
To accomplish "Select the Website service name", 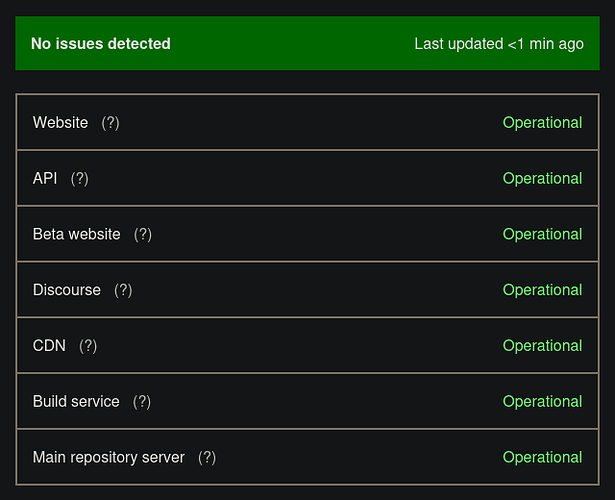I will 60,123.
